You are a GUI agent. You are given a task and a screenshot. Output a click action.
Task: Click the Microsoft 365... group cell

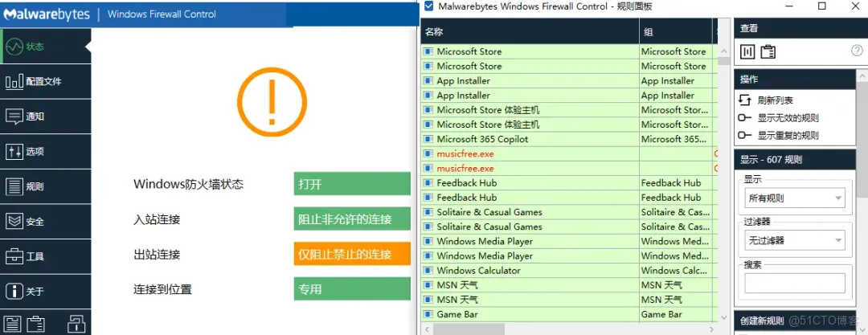tap(676, 139)
